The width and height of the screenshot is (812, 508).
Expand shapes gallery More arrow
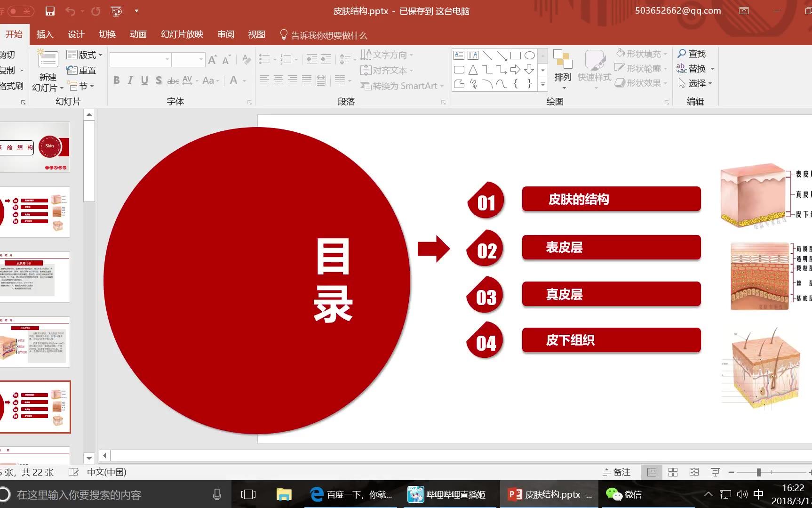click(x=543, y=85)
